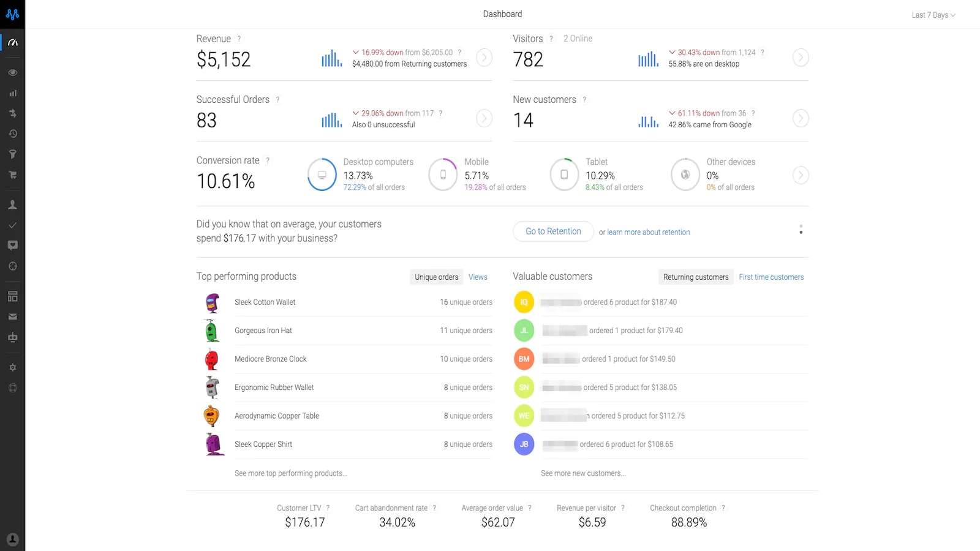Click the JL customer avatar
980x551 pixels.
coord(524,331)
